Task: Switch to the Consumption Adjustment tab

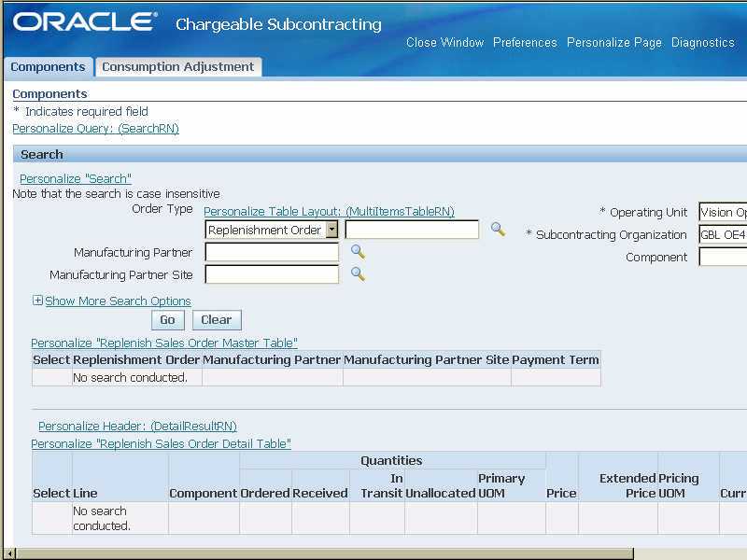Action: 177,66
